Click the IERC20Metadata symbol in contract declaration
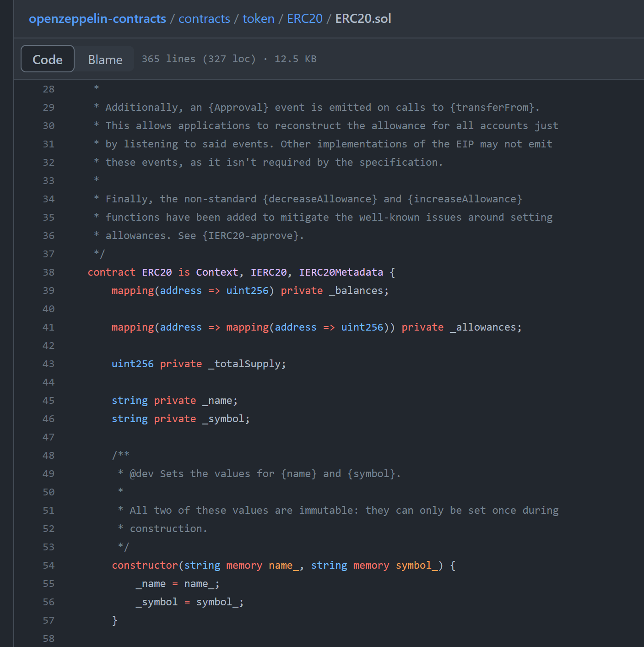Viewport: 644px width, 647px height. 341,272
